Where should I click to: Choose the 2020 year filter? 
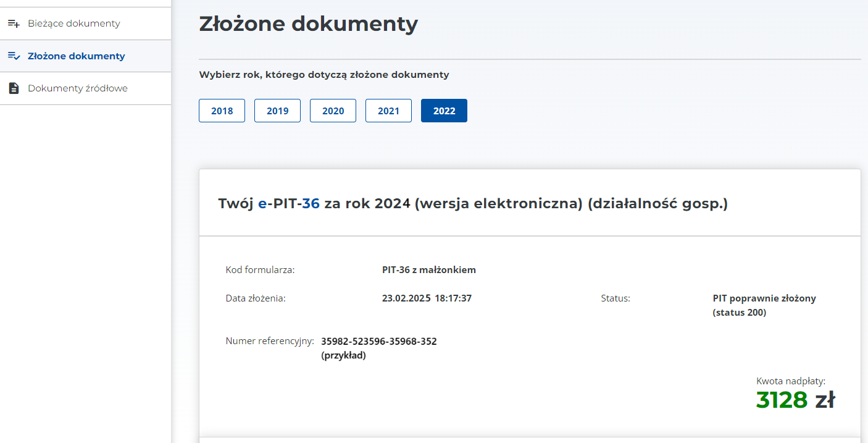(333, 110)
